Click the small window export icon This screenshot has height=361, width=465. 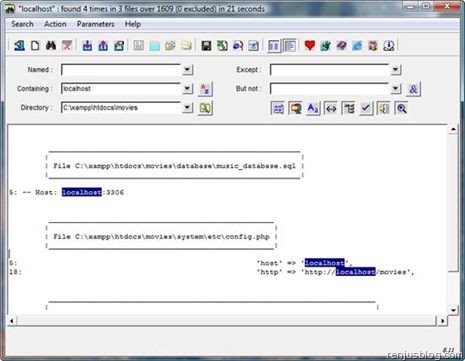[254, 45]
